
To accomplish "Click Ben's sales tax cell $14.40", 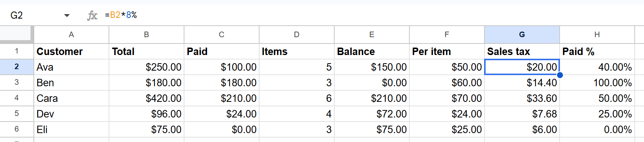I will click(522, 83).
